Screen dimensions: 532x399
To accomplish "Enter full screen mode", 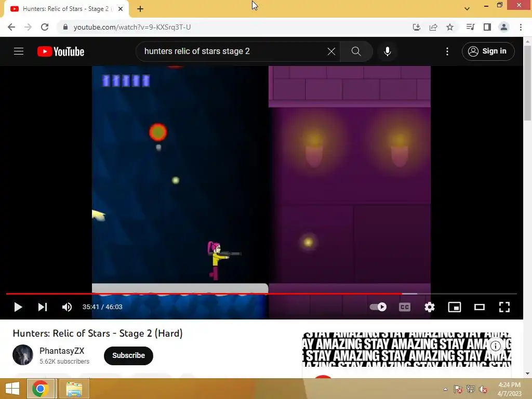I will [x=504, y=307].
